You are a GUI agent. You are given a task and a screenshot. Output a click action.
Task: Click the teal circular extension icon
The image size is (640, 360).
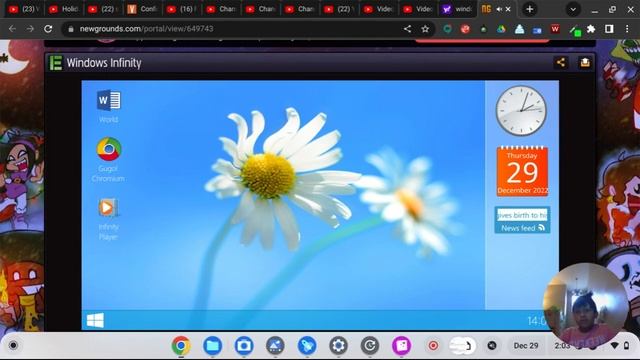tap(448, 29)
